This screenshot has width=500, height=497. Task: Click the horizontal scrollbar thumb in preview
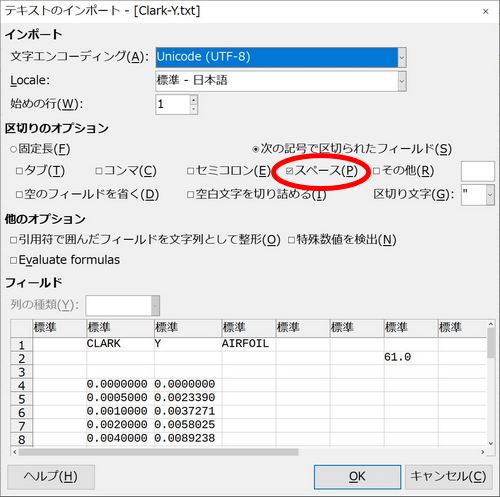159,452
